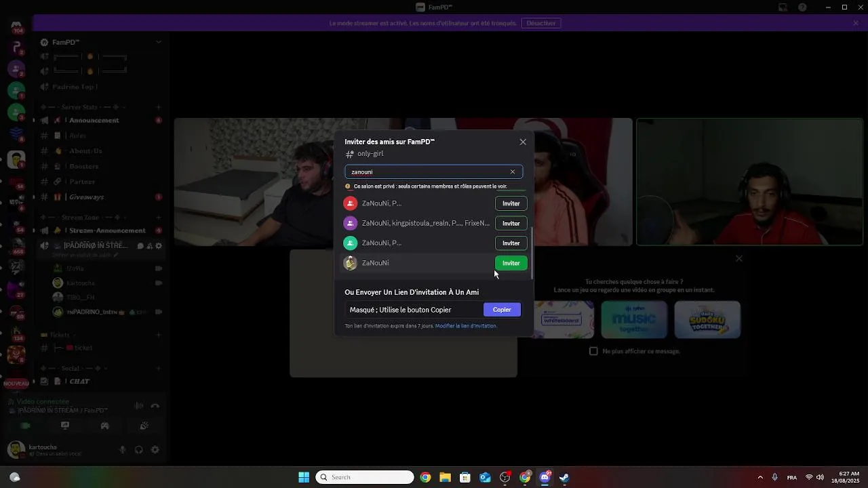Copy the invitation link

tap(502, 310)
